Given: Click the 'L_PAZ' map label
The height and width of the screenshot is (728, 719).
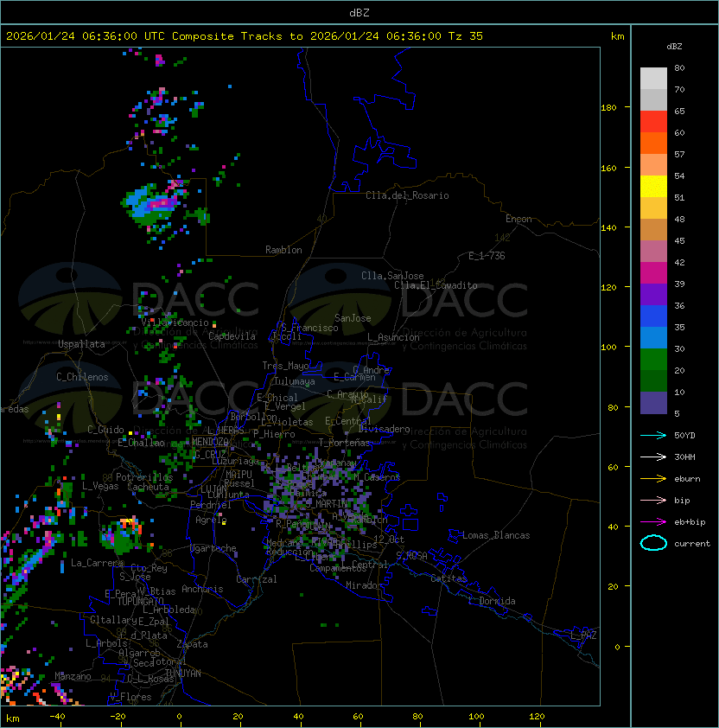Looking at the screenshot, I should click(584, 635).
